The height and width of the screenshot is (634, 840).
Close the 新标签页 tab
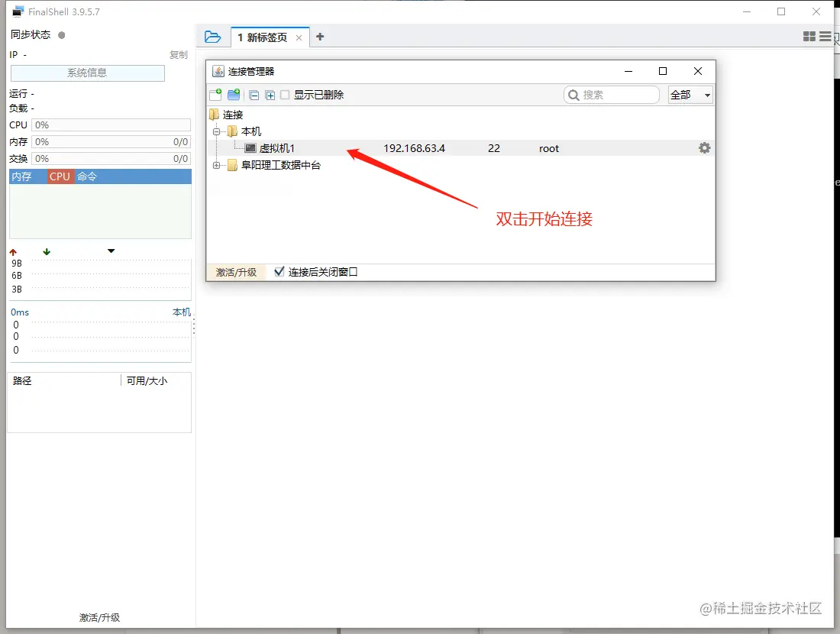(x=299, y=37)
